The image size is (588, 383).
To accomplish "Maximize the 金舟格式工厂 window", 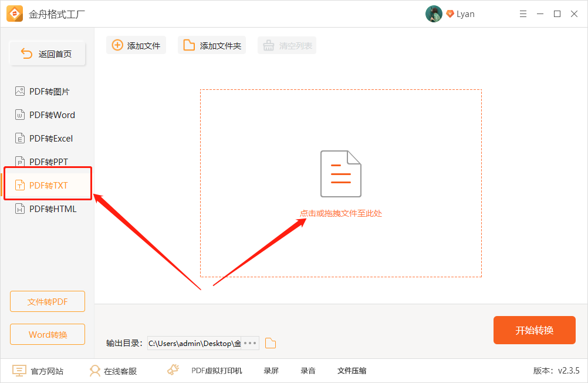I will (x=557, y=14).
